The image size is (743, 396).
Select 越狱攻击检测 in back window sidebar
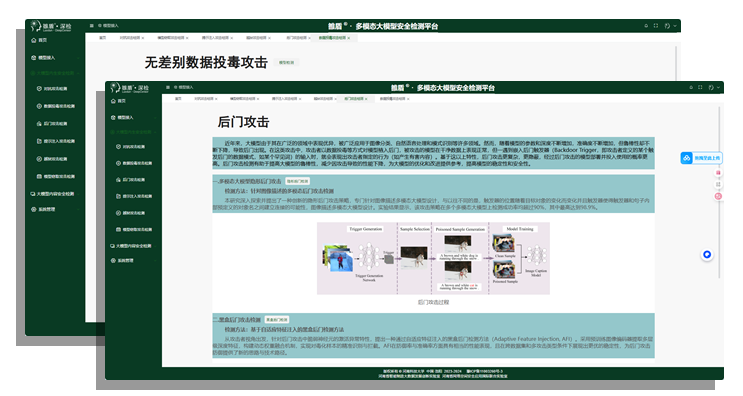tap(52, 159)
